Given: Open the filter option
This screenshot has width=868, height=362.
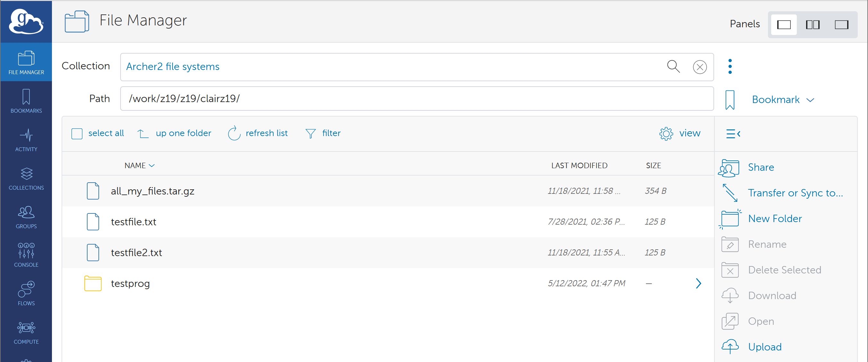Looking at the screenshot, I should click(323, 133).
